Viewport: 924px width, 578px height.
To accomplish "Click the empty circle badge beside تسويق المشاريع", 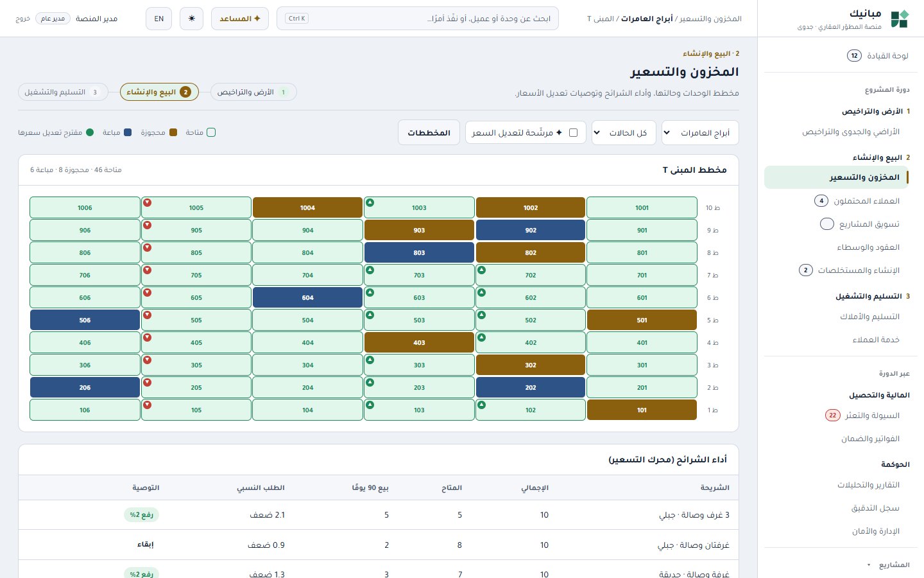I will pyautogui.click(x=827, y=224).
